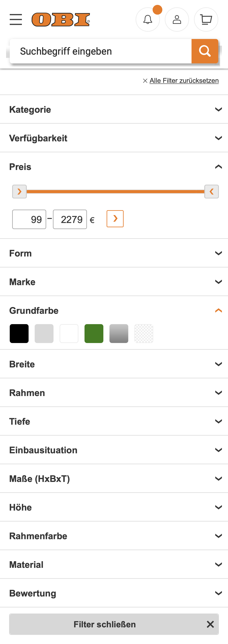Close filters via the X icon
228x644 pixels.
click(210, 624)
